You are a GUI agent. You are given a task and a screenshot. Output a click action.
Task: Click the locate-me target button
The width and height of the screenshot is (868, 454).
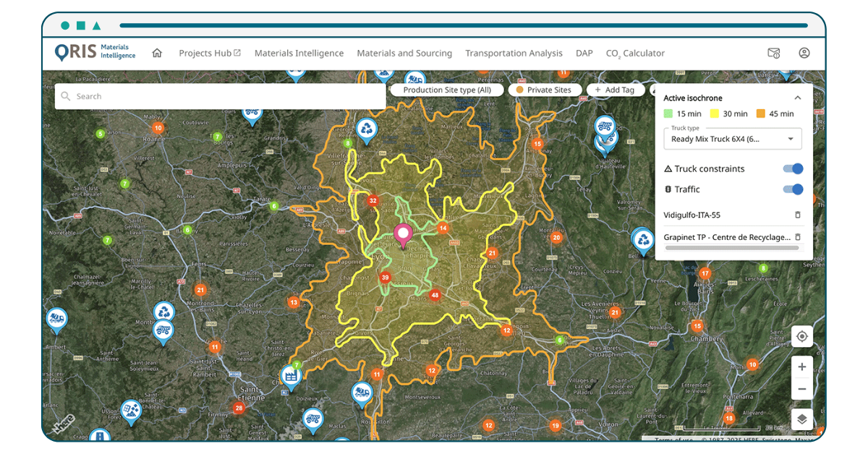pyautogui.click(x=801, y=336)
